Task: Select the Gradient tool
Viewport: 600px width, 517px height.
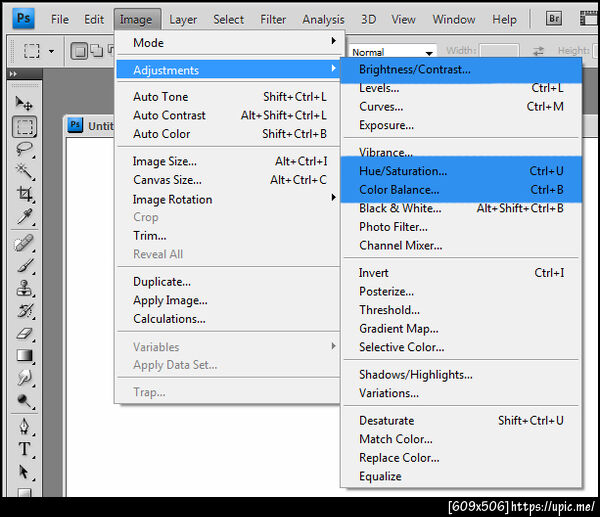Action: (x=24, y=356)
